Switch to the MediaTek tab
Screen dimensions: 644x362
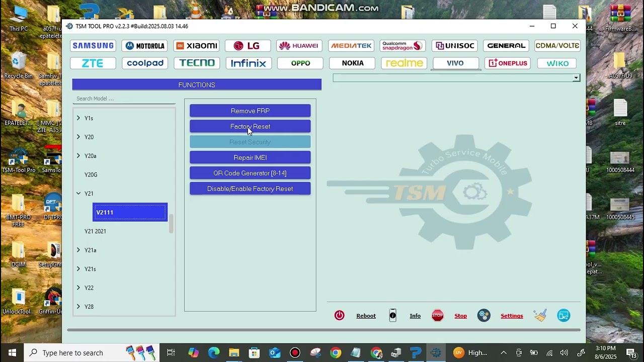(x=351, y=46)
